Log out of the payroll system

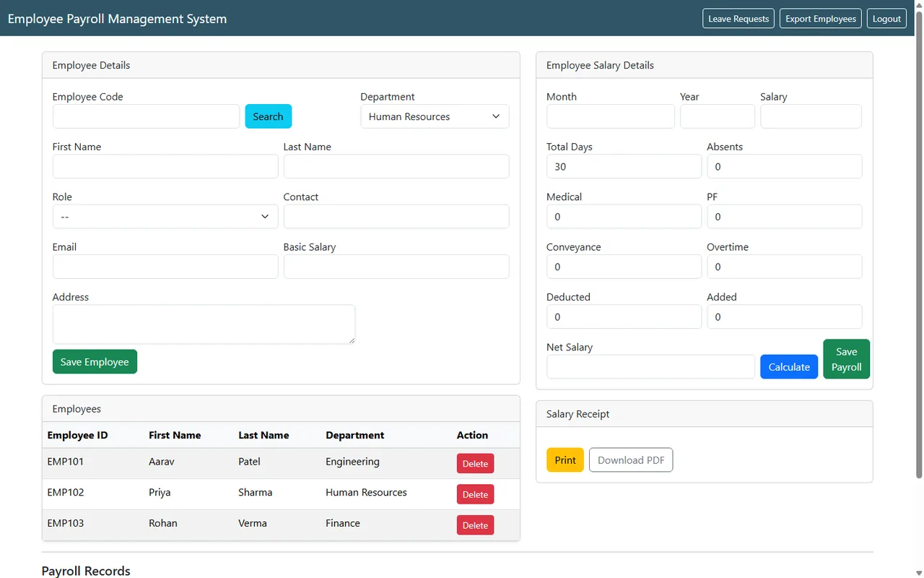pos(886,19)
